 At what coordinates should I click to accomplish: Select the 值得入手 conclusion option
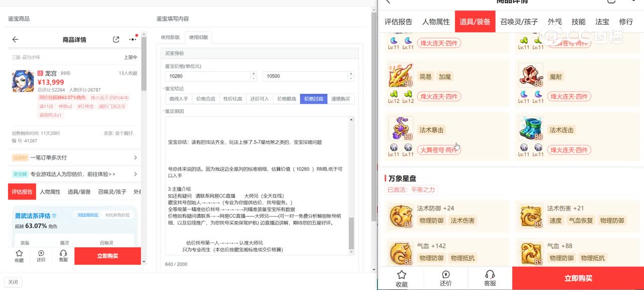pos(179,99)
